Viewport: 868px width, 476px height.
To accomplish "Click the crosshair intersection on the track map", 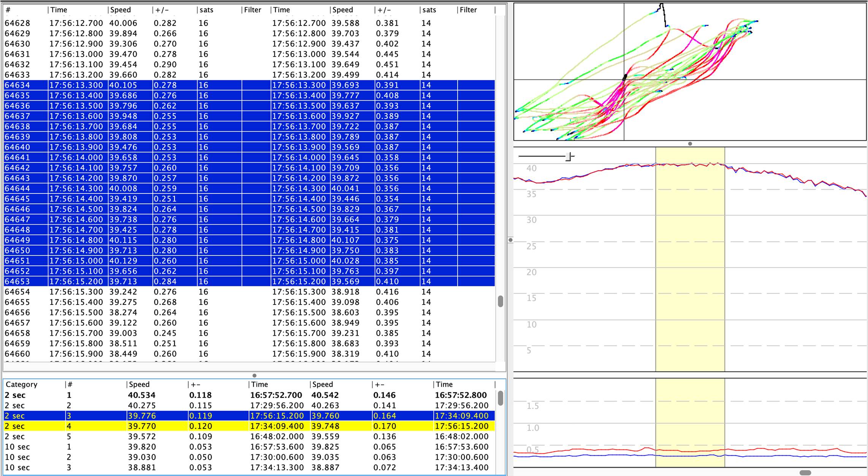I will 624,79.
